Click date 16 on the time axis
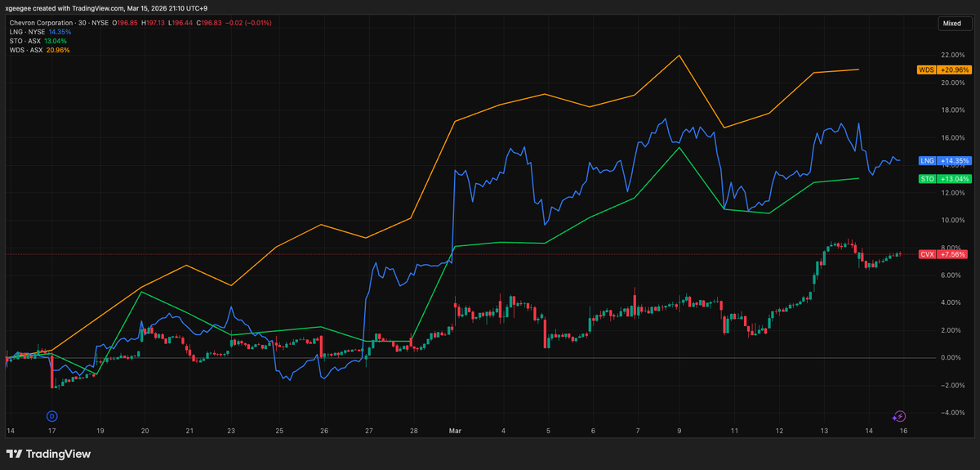The image size is (980, 470). 902,430
